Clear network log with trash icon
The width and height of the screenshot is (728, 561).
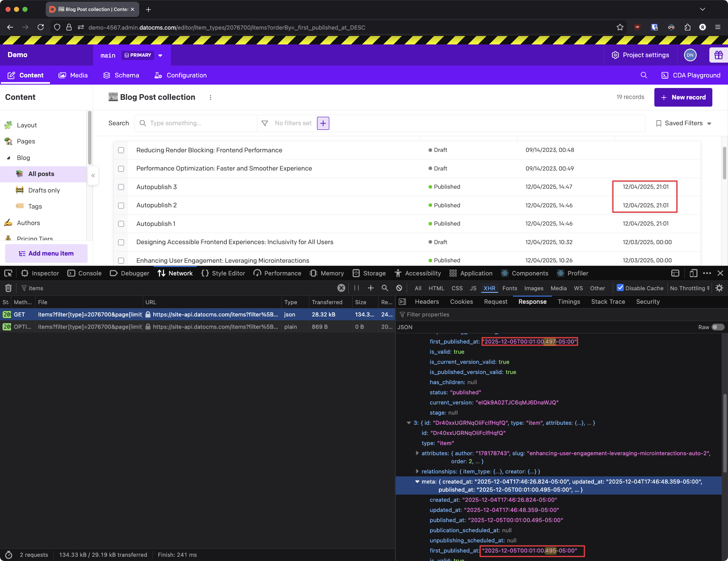[x=8, y=288]
